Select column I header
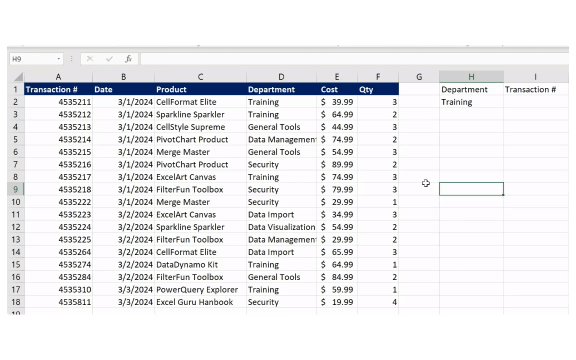Screen dimensions: 576x360 tap(536, 77)
